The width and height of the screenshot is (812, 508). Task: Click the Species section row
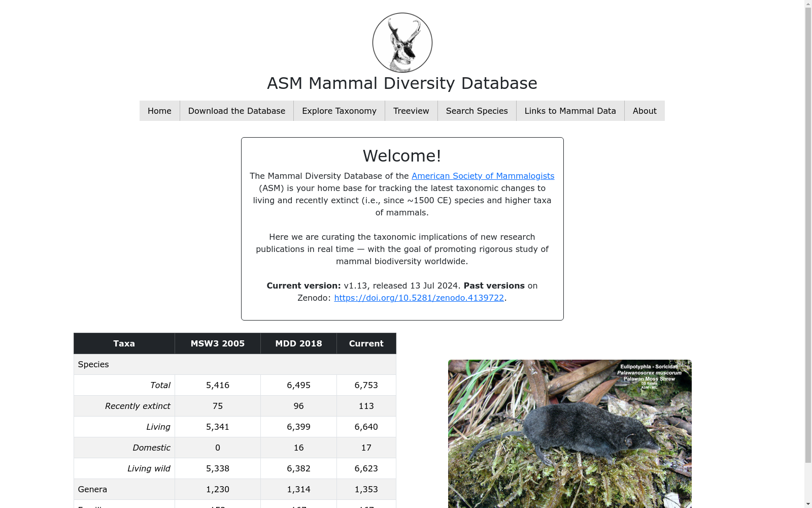[x=235, y=364]
